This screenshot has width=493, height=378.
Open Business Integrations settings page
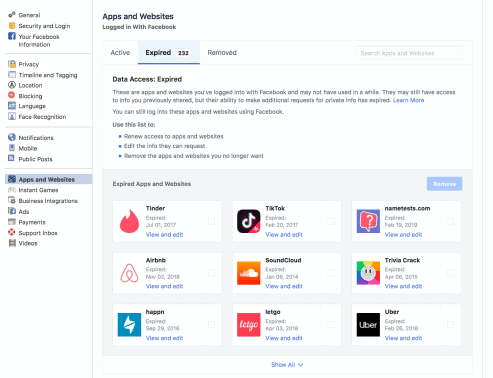pos(48,201)
